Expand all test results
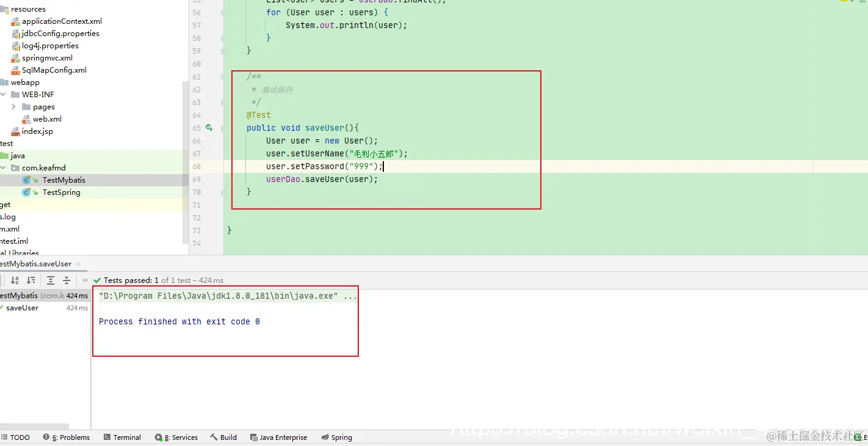The width and height of the screenshot is (868, 446). tap(51, 280)
